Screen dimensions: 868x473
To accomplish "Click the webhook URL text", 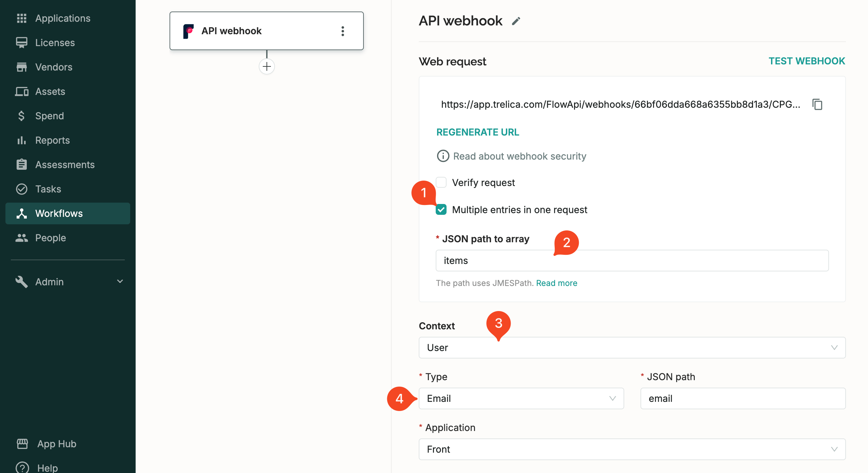I will coord(620,104).
